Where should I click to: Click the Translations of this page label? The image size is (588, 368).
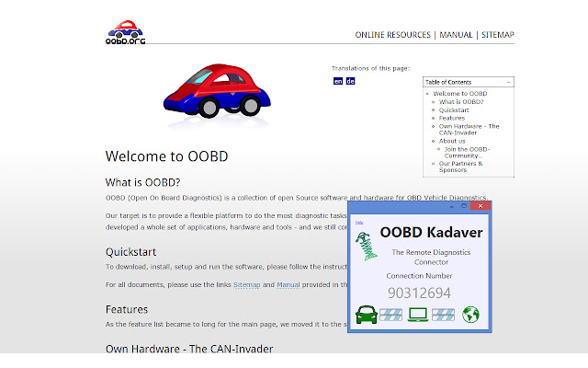click(x=370, y=68)
